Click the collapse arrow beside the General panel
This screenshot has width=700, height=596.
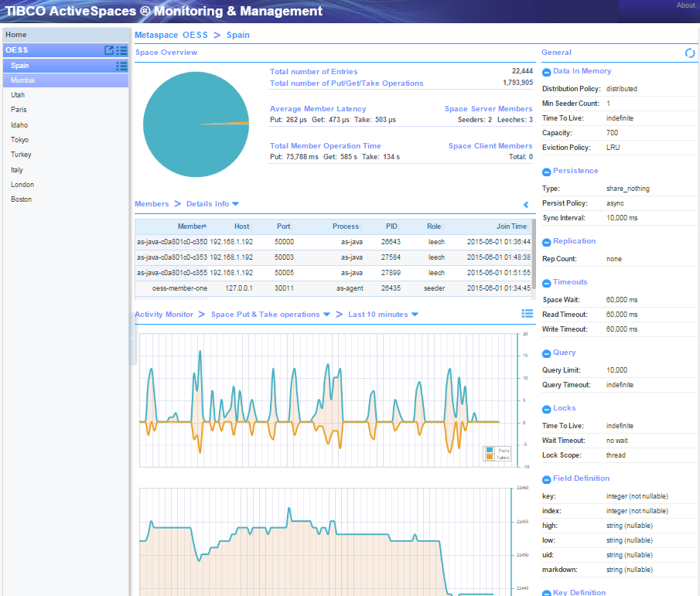[526, 204]
